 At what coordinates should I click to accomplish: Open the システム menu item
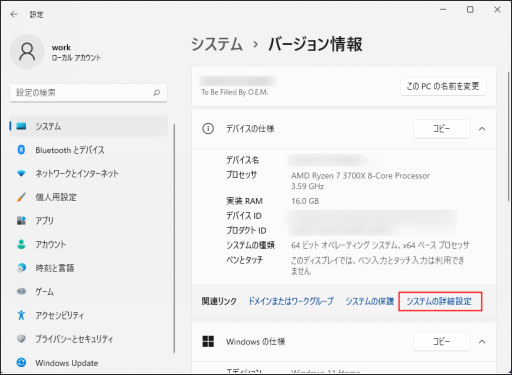point(89,126)
